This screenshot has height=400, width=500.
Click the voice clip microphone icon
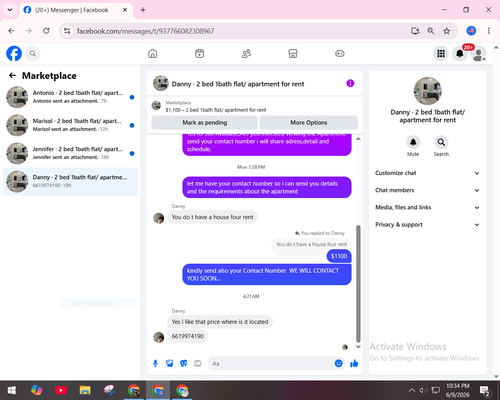155,363
